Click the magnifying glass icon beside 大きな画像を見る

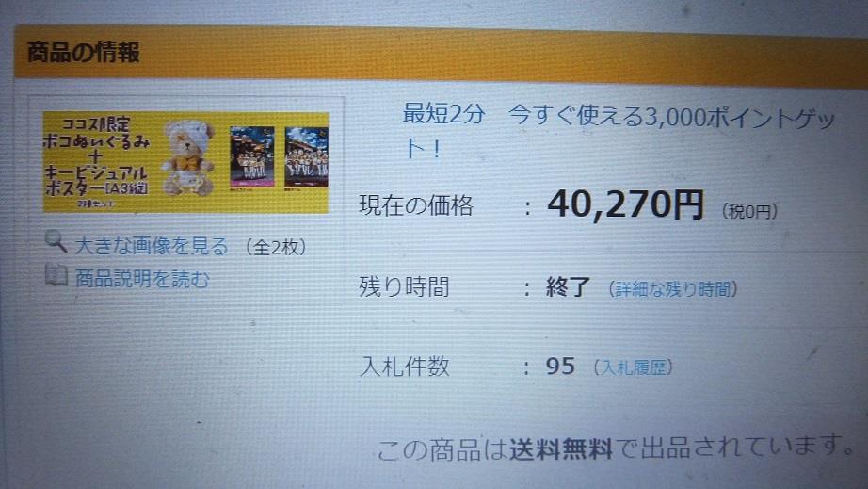(56, 242)
